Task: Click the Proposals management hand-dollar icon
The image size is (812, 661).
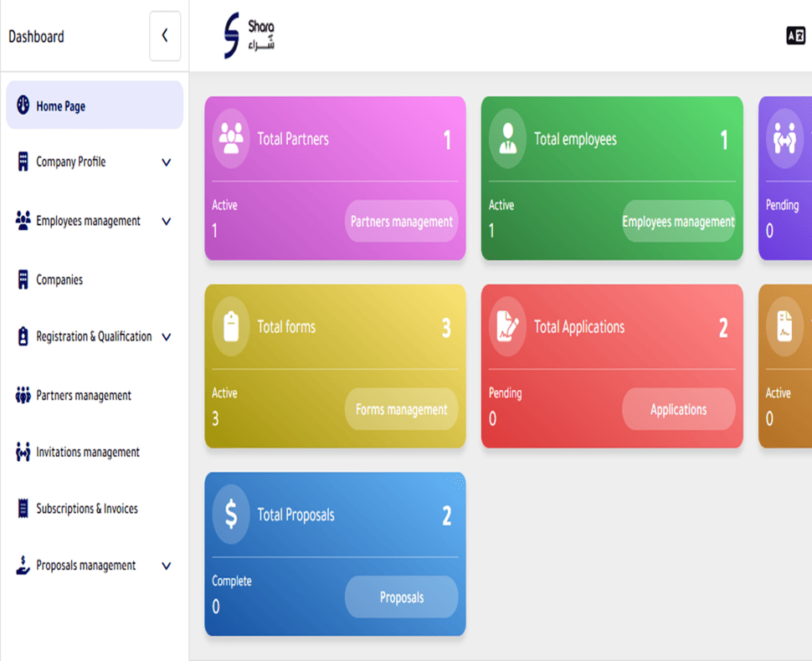Action: (x=23, y=566)
